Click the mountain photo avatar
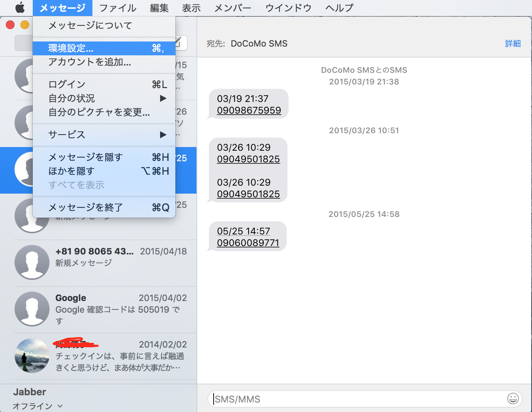Screen dimensions: 532x412 [32, 356]
